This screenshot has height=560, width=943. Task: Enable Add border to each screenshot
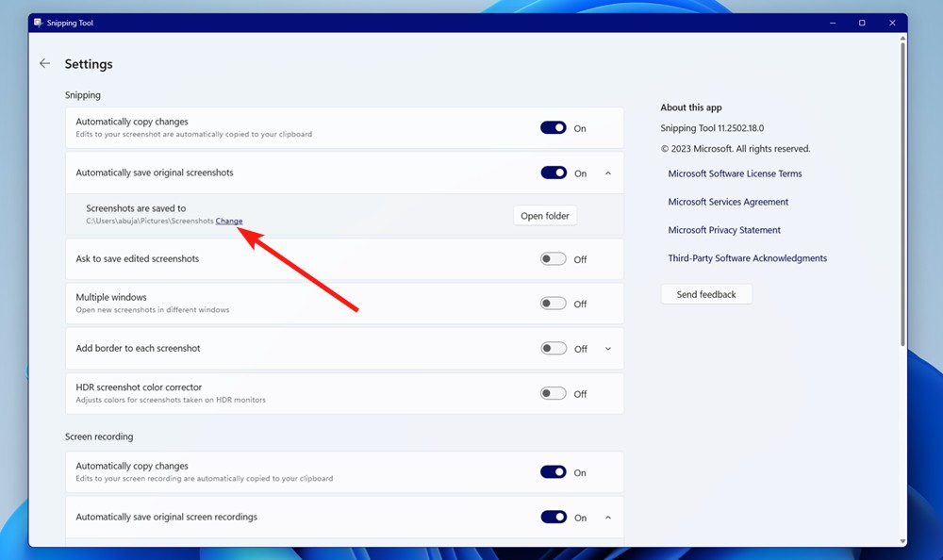click(554, 347)
